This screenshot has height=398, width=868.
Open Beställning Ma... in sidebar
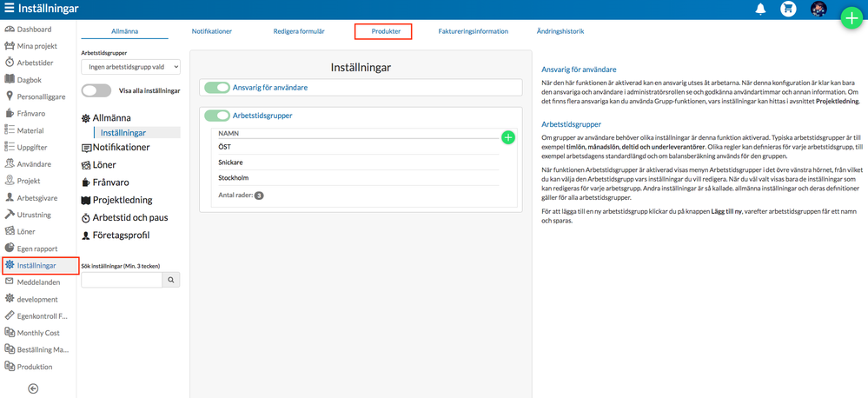click(x=43, y=350)
